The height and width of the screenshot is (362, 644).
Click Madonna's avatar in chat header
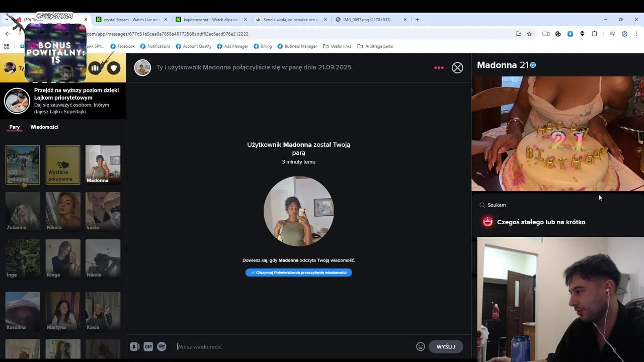[142, 67]
